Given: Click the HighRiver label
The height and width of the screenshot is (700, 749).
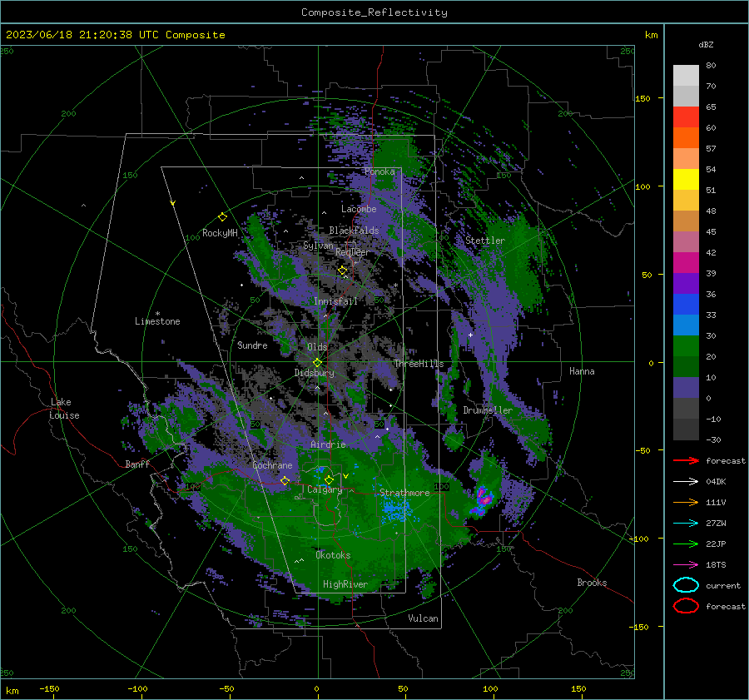Looking at the screenshot, I should coord(345,584).
